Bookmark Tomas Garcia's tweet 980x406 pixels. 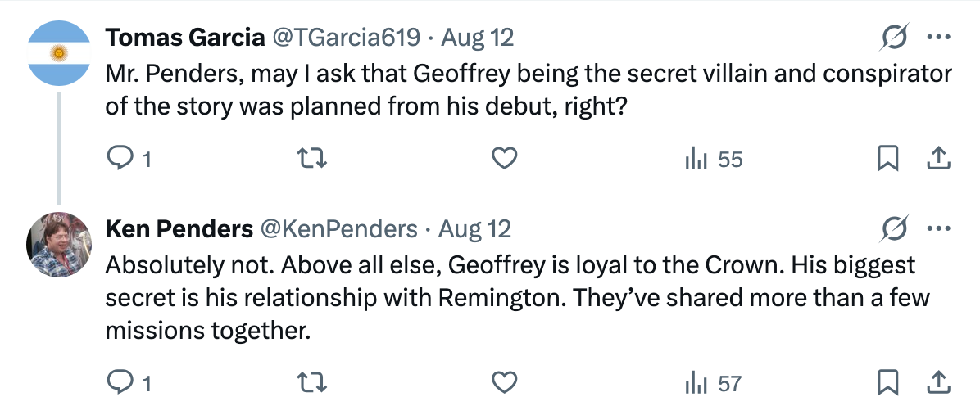(x=887, y=160)
